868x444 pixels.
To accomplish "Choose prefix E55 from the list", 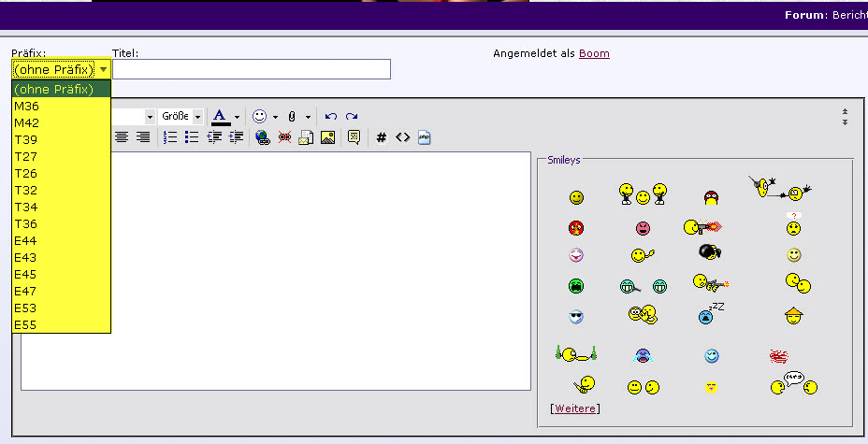I will (62, 324).
